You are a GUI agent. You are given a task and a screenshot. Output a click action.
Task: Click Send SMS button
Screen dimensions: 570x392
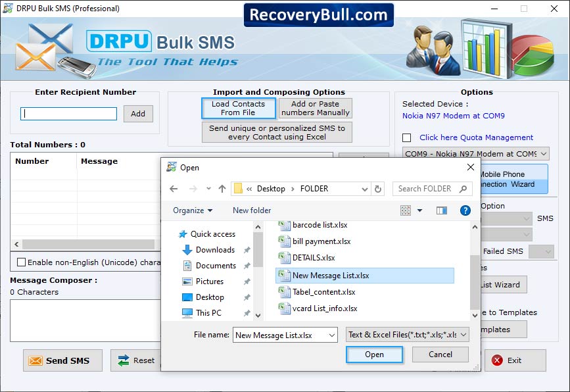62,360
